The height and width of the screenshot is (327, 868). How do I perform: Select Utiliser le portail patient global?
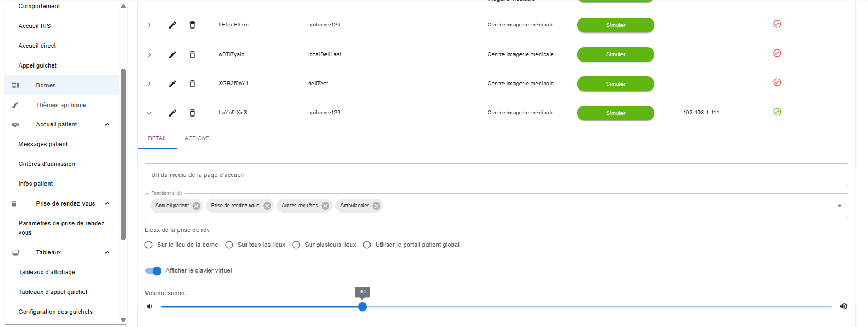[367, 245]
